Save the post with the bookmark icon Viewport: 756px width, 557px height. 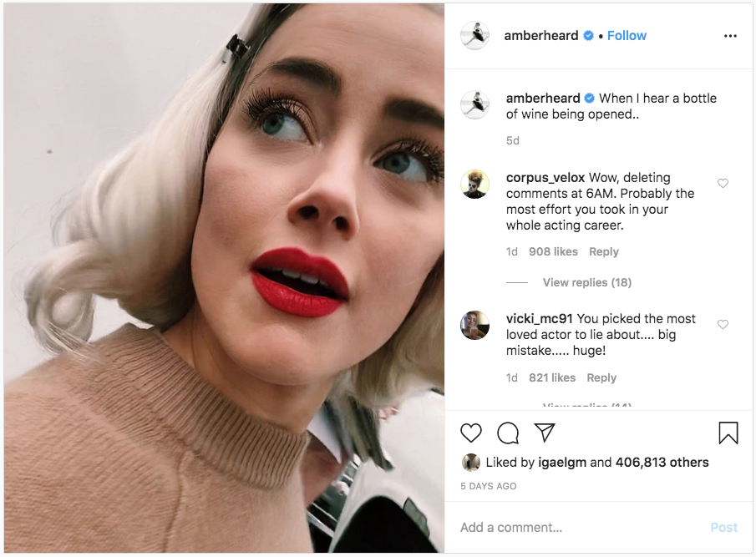[x=728, y=433]
